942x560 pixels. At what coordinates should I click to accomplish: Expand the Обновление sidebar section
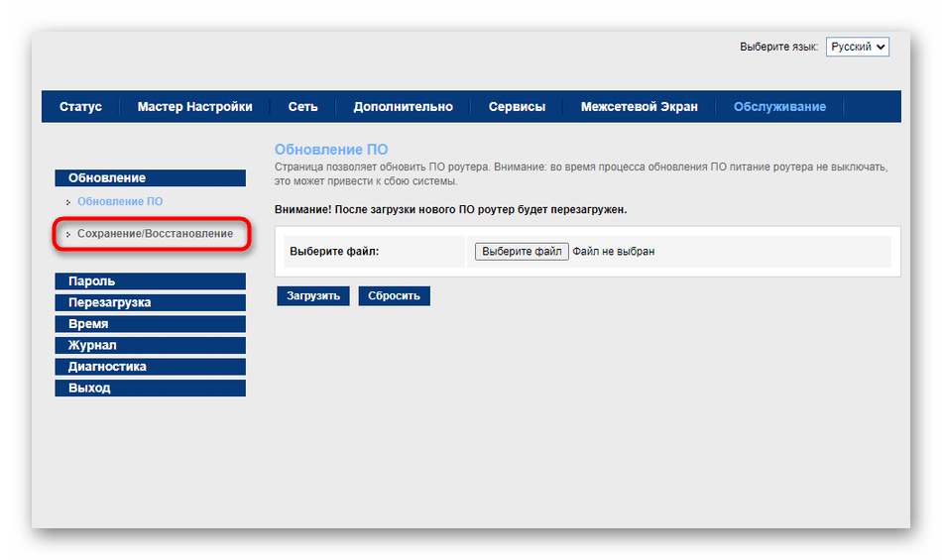(150, 178)
